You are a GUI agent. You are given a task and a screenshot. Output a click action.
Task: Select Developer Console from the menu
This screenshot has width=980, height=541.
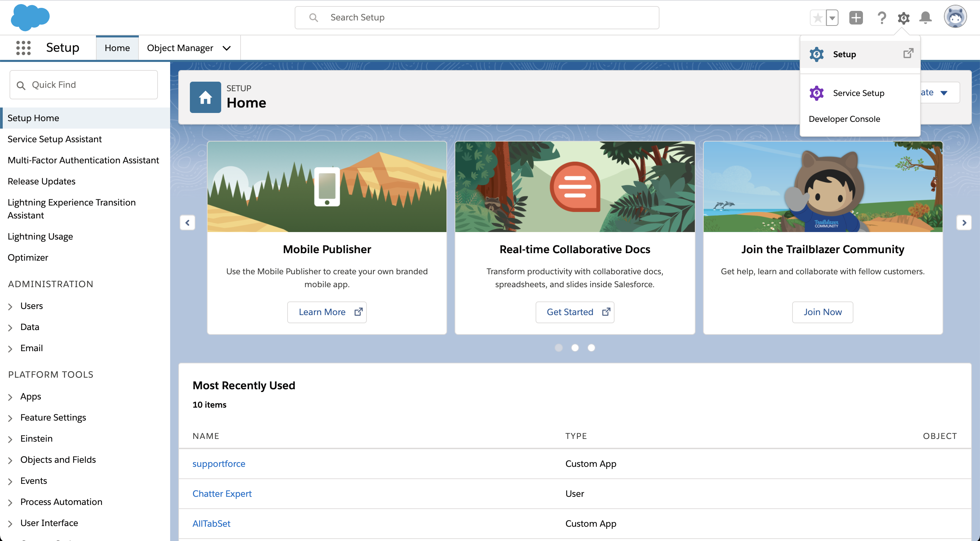coord(860,119)
